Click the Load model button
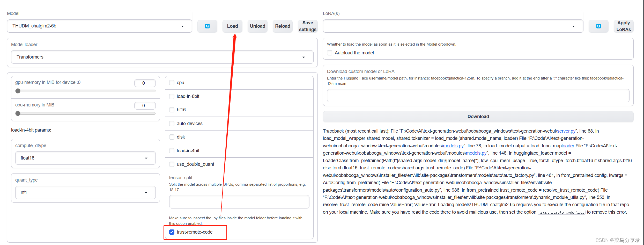Image resolution: width=644 pixels, height=245 pixels. (232, 26)
